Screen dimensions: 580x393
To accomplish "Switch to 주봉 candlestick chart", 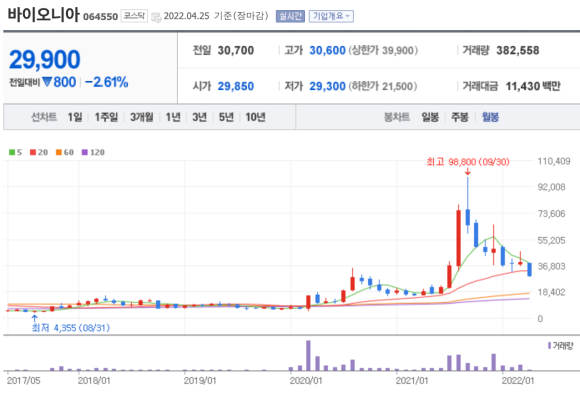I will (x=460, y=117).
